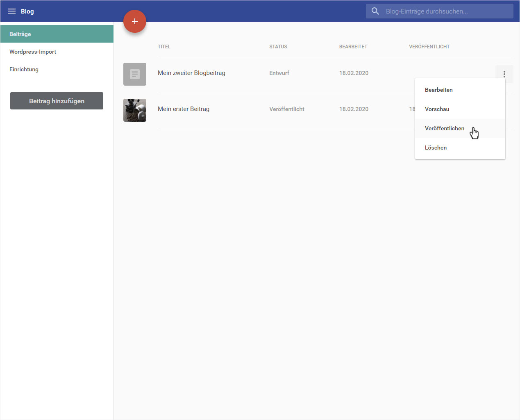
Task: Click the edited date of Mein zweiter Blogbeitrag
Action: (354, 73)
